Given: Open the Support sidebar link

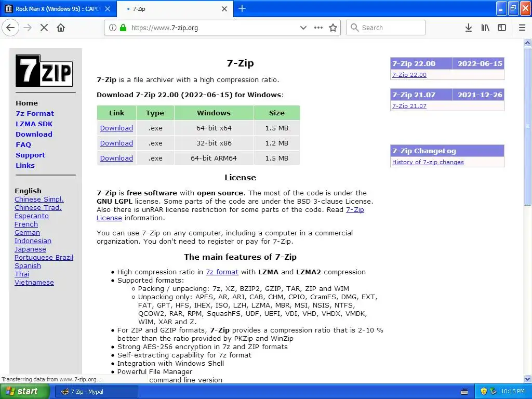Looking at the screenshot, I should [30, 155].
